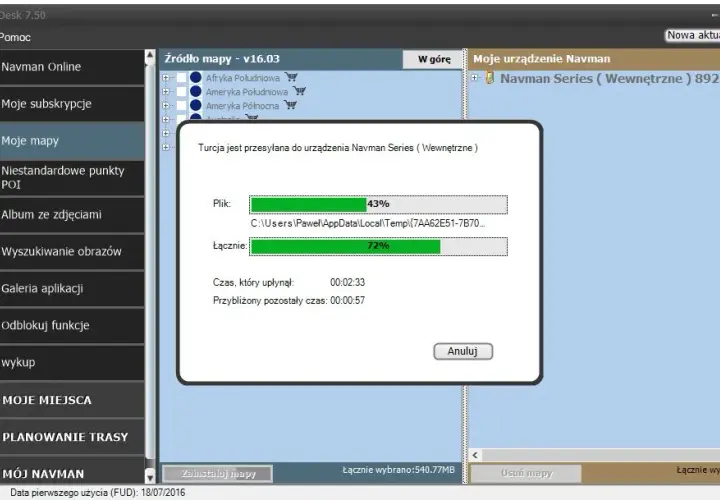
Task: Click the blue globe icon for Afryka Południowa
Action: tap(196, 77)
